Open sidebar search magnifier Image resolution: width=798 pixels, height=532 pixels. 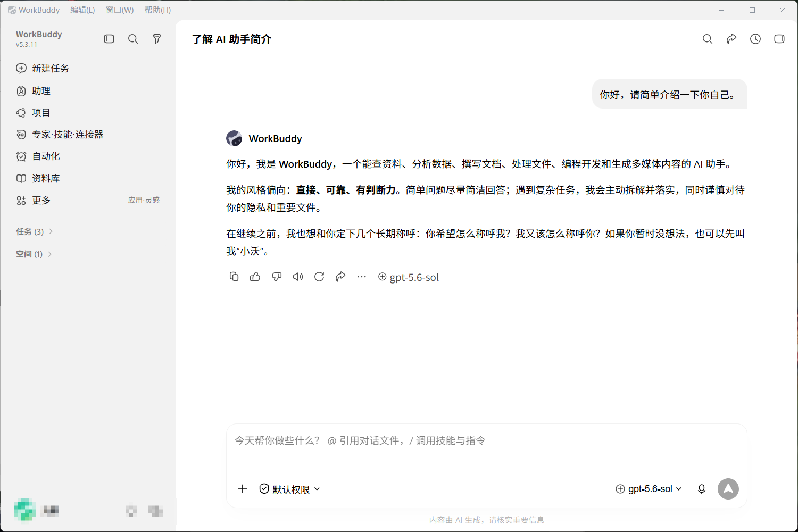[x=133, y=39]
